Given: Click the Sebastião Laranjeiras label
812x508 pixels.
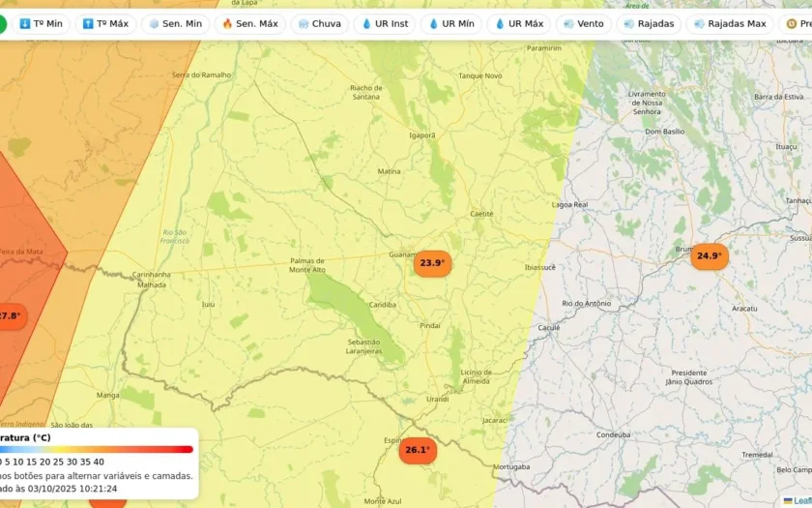Looking at the screenshot, I should pyautogui.click(x=364, y=346).
